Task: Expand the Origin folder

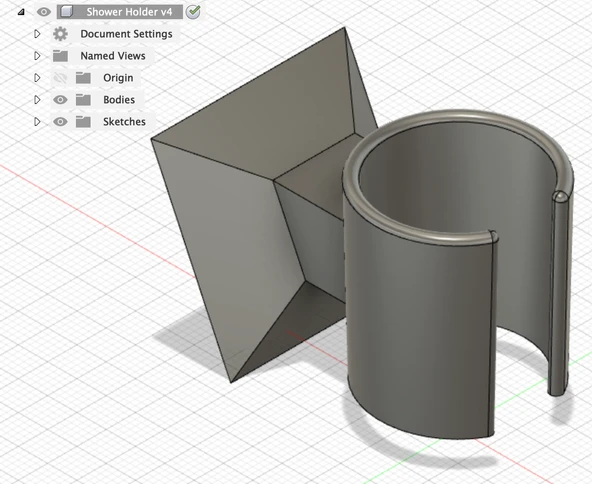Action: pyautogui.click(x=37, y=78)
